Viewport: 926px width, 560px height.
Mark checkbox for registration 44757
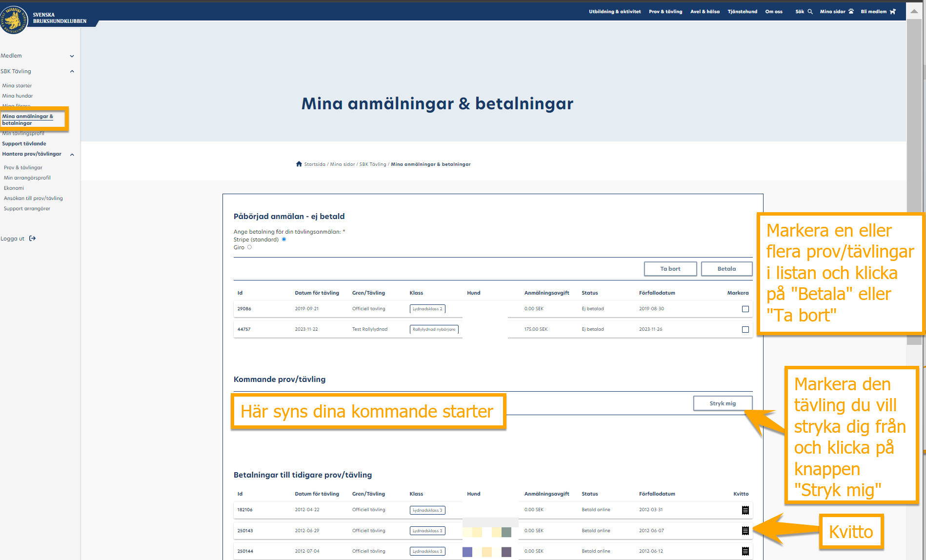tap(745, 329)
